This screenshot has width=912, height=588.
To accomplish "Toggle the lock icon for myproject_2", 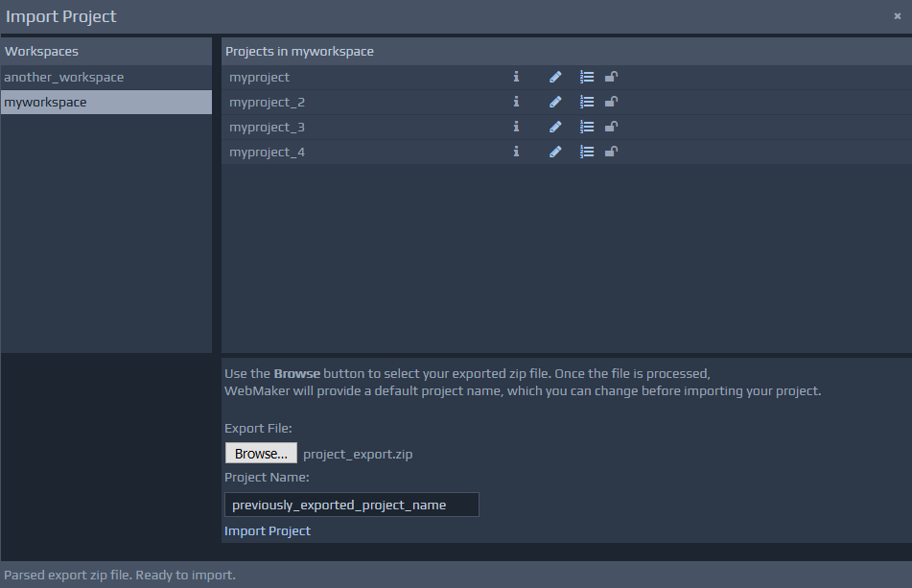I will (611, 102).
